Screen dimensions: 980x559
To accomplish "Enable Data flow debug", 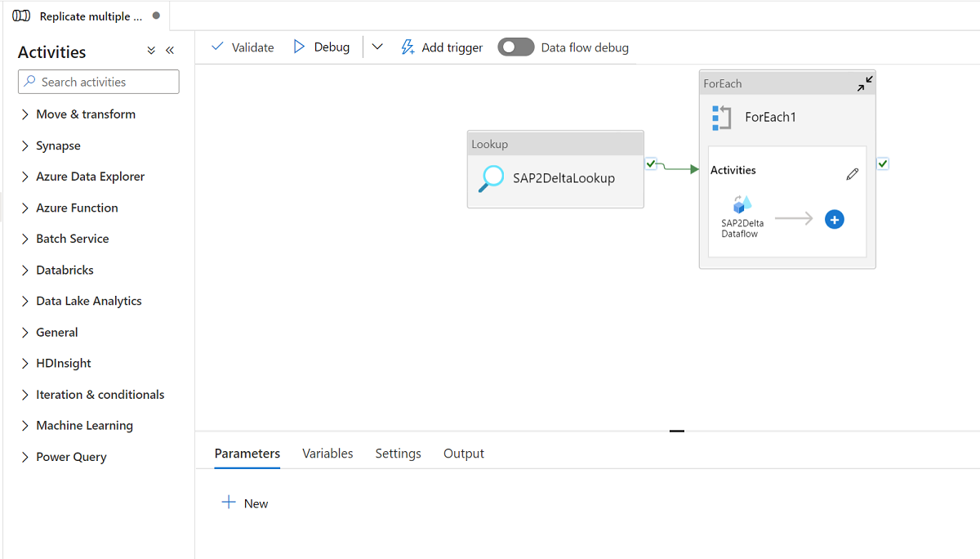I will point(515,47).
